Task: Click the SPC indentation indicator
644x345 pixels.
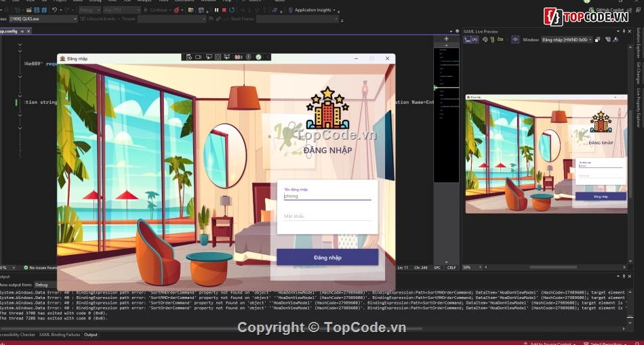Action: click(x=437, y=268)
